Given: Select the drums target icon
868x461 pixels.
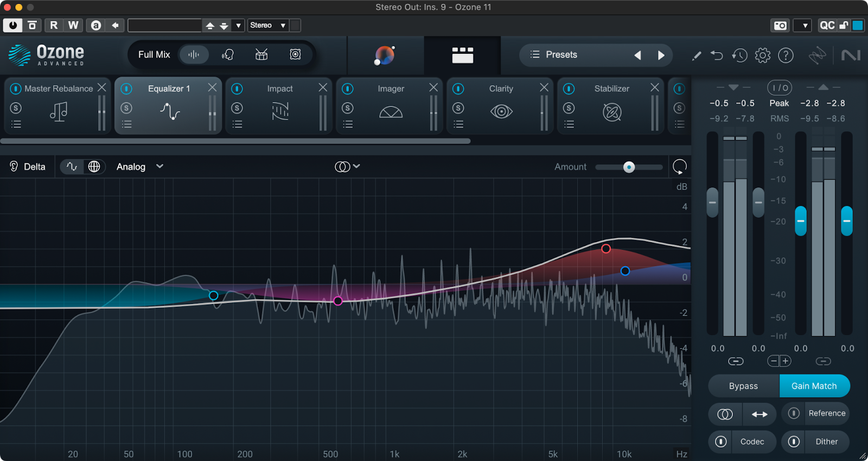Looking at the screenshot, I should coord(261,54).
